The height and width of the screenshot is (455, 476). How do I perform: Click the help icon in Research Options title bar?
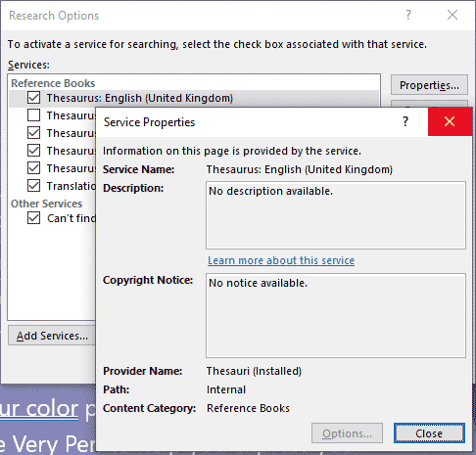click(x=408, y=15)
